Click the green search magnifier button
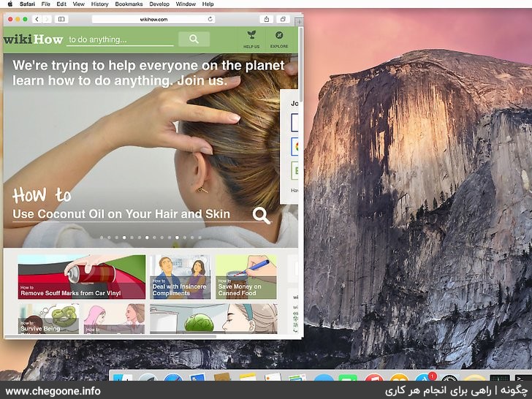Image resolution: width=532 pixels, height=399 pixels. pyautogui.click(x=194, y=39)
